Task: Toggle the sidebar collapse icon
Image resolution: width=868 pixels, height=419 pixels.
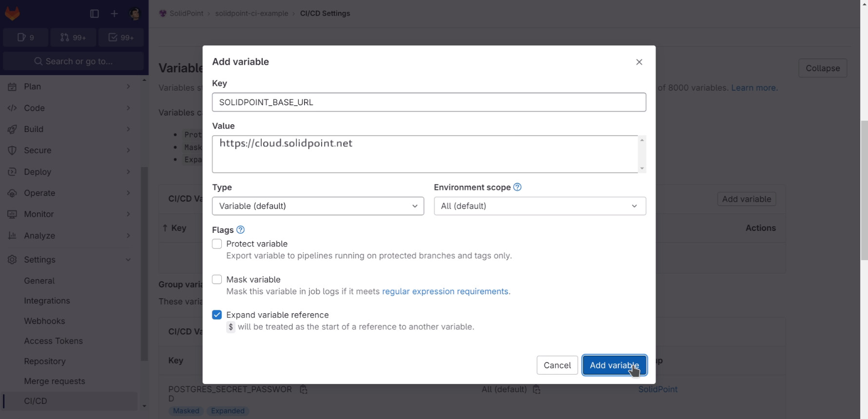Action: click(x=95, y=14)
